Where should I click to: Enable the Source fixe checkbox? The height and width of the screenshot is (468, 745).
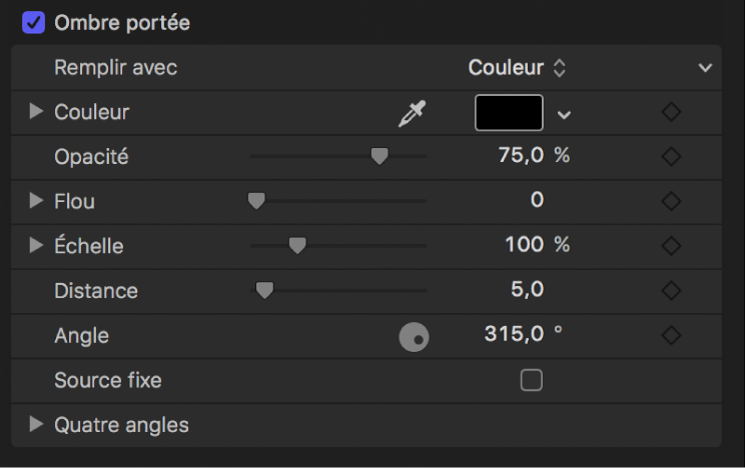click(532, 380)
